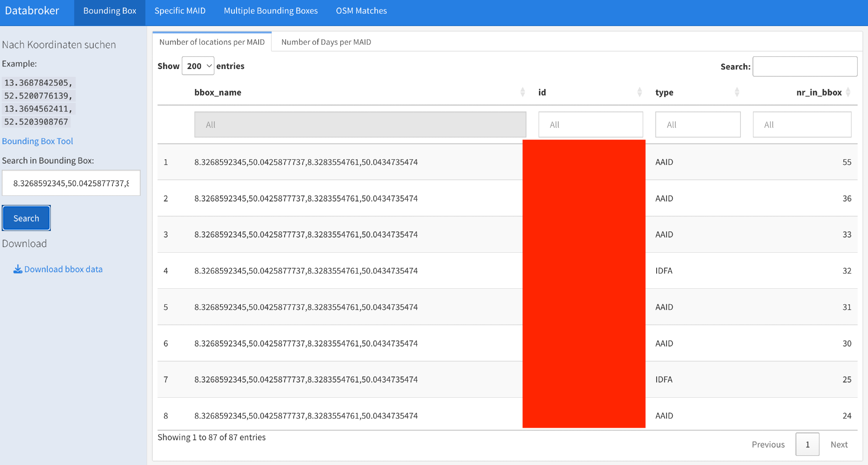Viewport: 868px width, 465px height.
Task: Click the type column filter field
Action: coord(697,125)
